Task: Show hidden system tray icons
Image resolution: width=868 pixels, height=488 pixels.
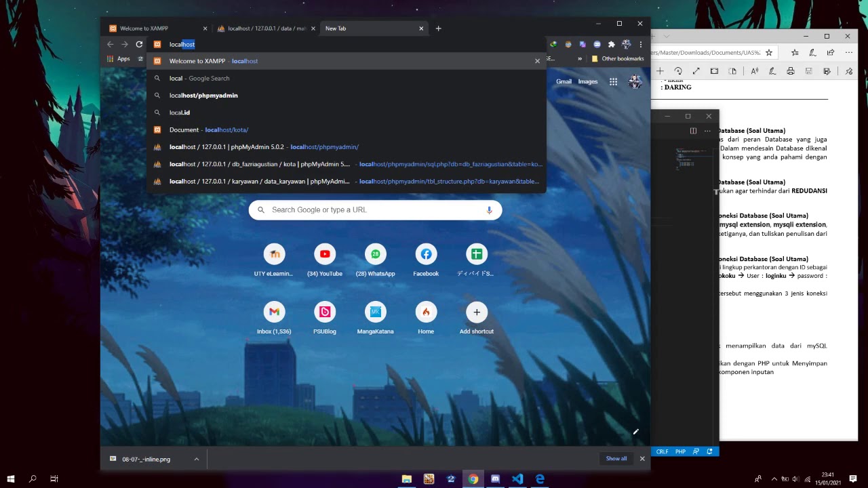Action: tap(774, 479)
